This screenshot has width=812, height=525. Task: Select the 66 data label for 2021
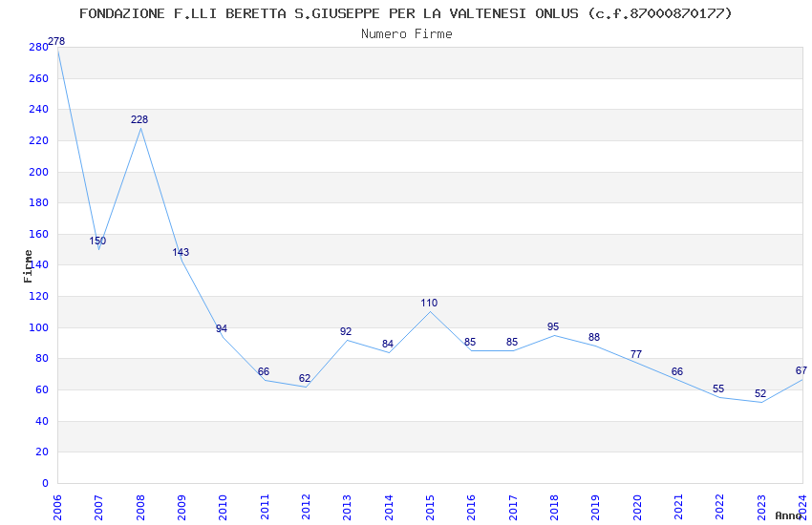coord(677,371)
